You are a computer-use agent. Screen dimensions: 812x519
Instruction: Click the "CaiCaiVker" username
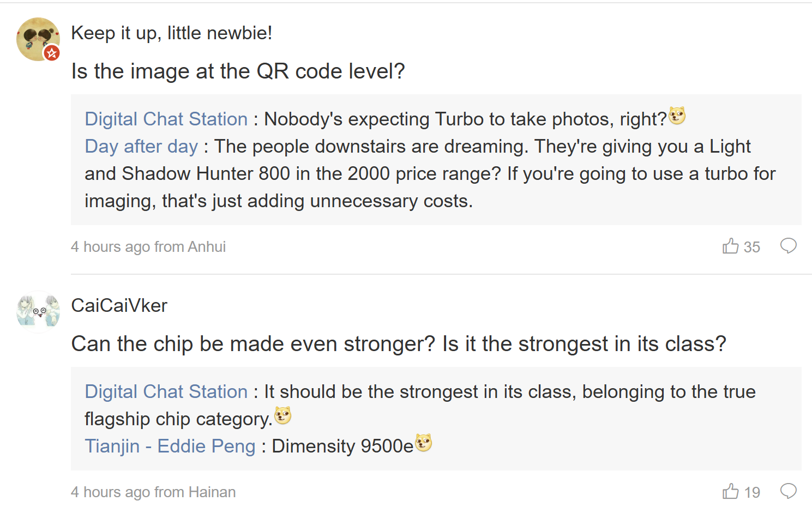pos(119,305)
